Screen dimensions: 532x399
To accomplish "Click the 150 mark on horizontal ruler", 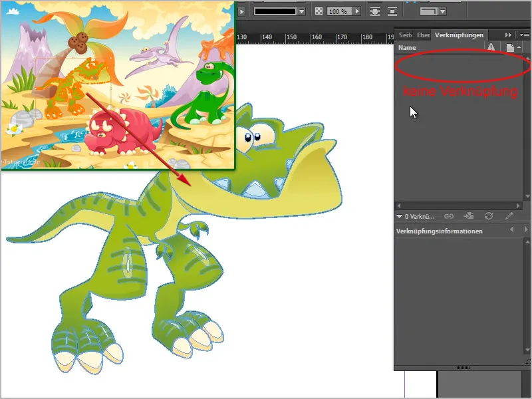I will pyautogui.click(x=291, y=37).
